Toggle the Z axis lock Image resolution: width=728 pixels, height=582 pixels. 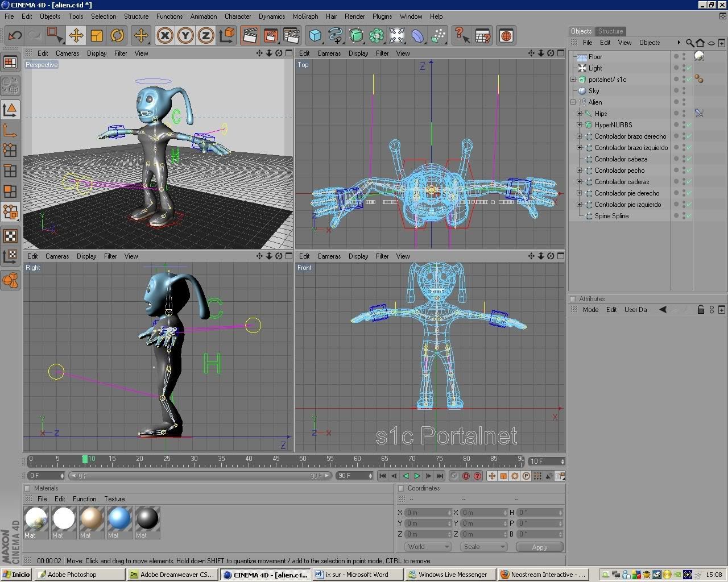point(206,36)
